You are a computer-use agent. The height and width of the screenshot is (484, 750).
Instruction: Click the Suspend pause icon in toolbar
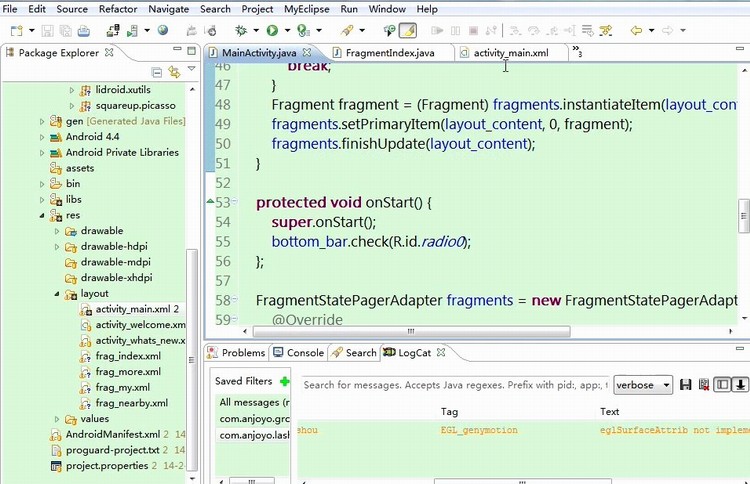[x=455, y=31]
